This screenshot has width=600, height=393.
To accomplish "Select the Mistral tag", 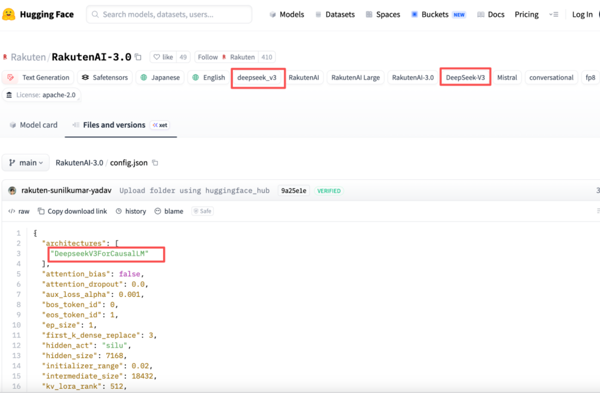I will click(507, 77).
